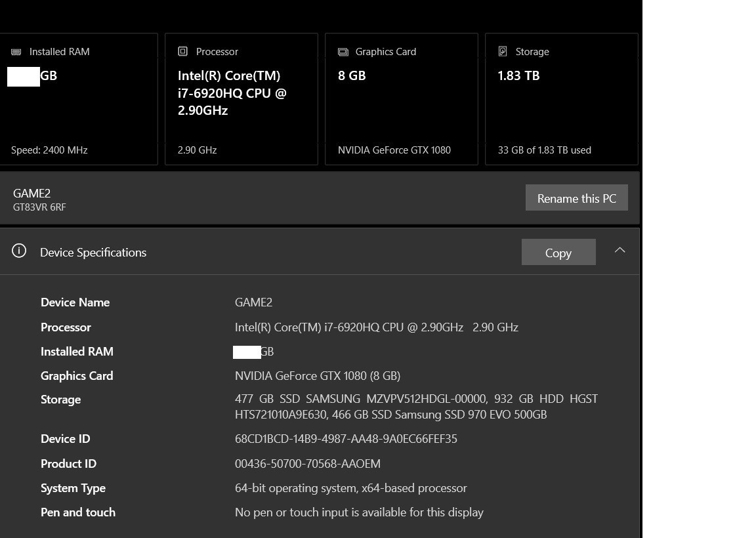Image resolution: width=756 pixels, height=538 pixels.
Task: Click the Storage label in specifications
Action: 61,400
